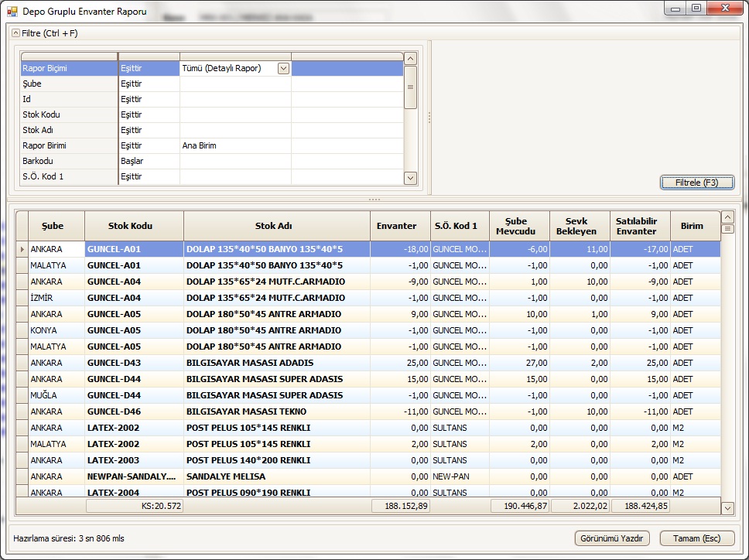749x560 pixels.
Task: Select the SANDALYE MELISA name cell
Action: pos(277,476)
